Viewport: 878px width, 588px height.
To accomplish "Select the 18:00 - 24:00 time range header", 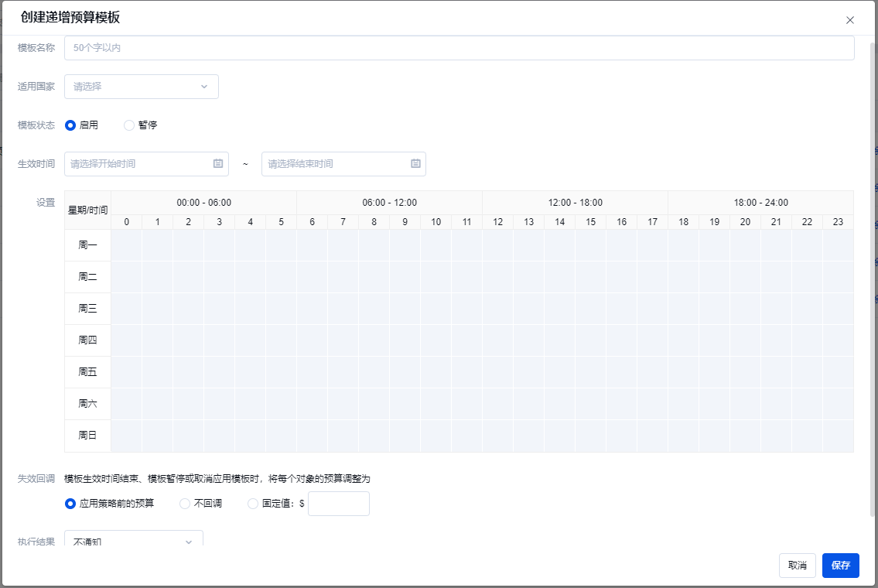I will coord(760,203).
